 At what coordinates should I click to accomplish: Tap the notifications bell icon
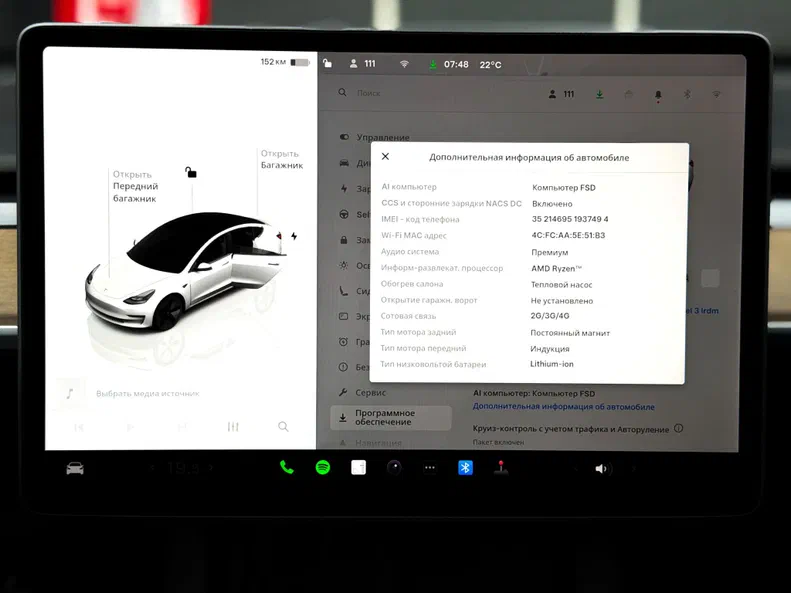click(x=658, y=95)
